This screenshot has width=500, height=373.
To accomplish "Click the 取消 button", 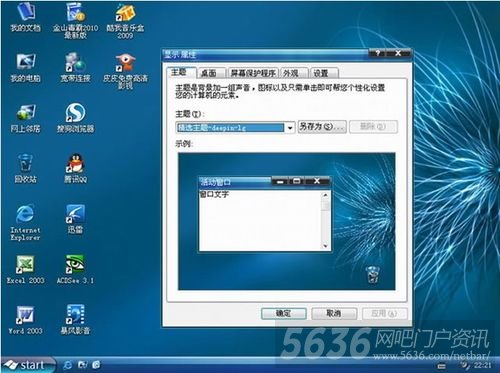I will pyautogui.click(x=334, y=313).
